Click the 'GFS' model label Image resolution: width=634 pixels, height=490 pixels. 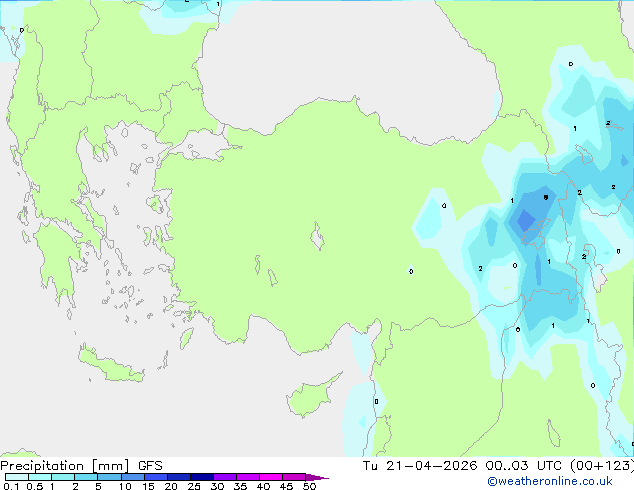point(150,466)
